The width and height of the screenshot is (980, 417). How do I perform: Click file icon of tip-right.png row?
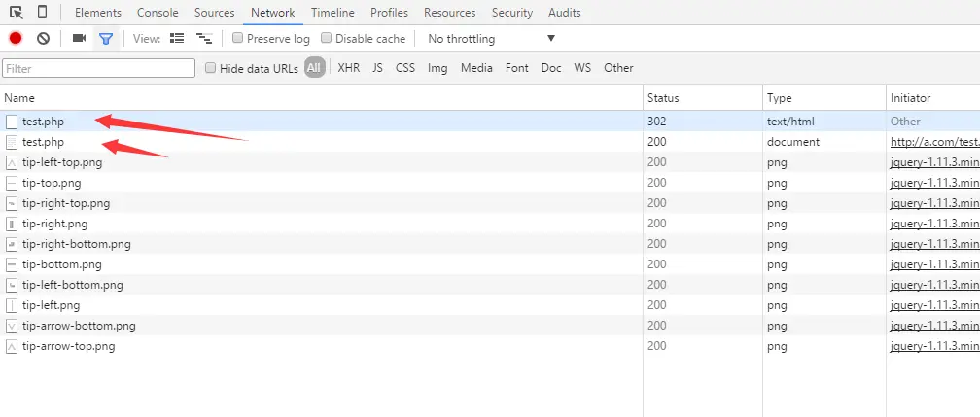coord(12,224)
